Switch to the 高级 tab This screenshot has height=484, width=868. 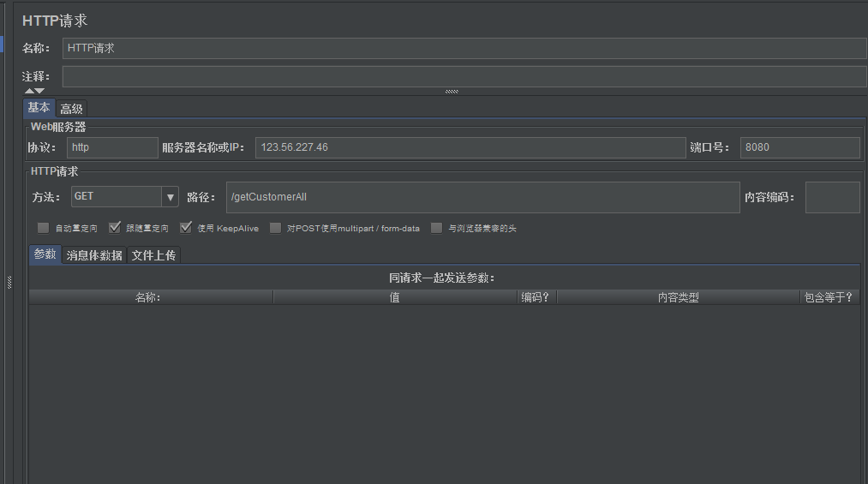coord(71,109)
